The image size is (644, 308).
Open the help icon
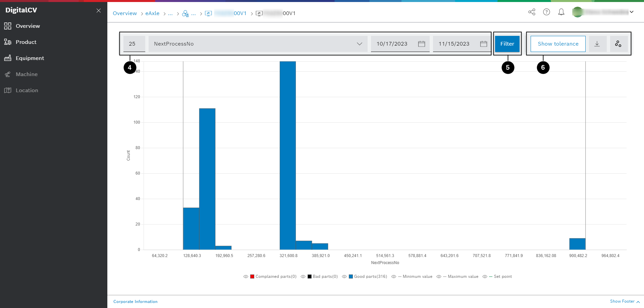point(547,12)
